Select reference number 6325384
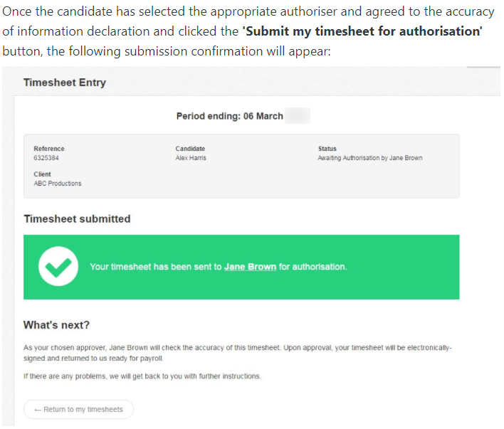 (x=46, y=158)
